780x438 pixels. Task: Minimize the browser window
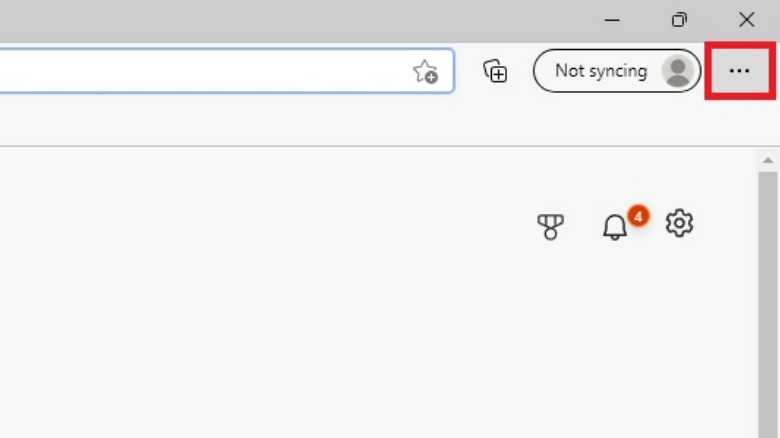612,20
